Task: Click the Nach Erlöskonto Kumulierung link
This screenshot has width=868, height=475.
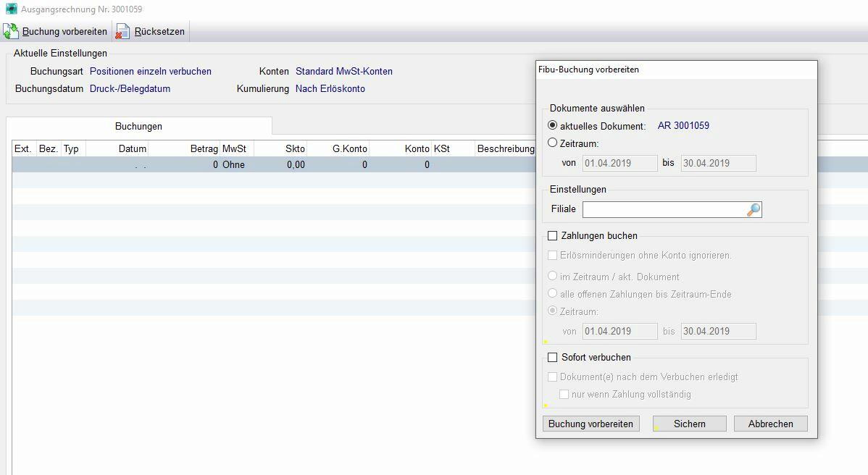Action: pyautogui.click(x=330, y=89)
